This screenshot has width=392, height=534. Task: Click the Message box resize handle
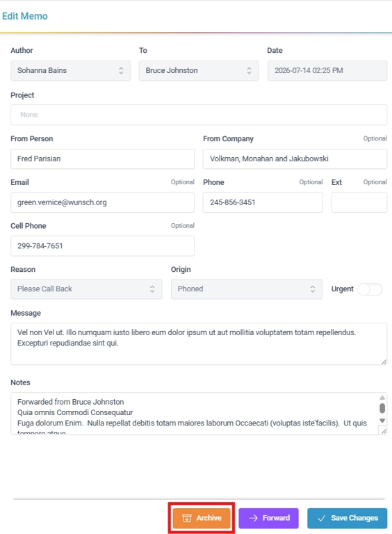tap(384, 362)
